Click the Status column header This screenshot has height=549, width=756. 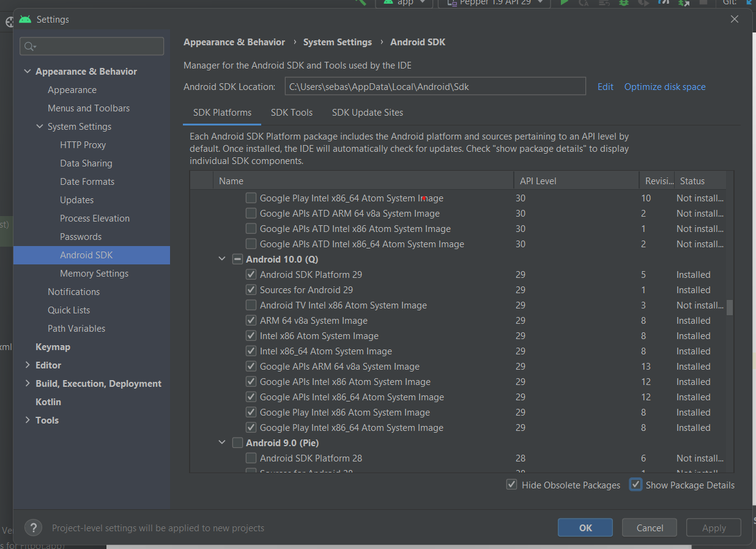pyautogui.click(x=700, y=181)
